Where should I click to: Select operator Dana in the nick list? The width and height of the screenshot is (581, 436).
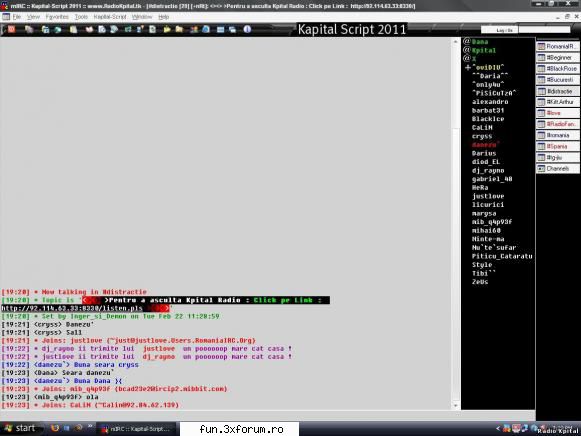pos(480,41)
